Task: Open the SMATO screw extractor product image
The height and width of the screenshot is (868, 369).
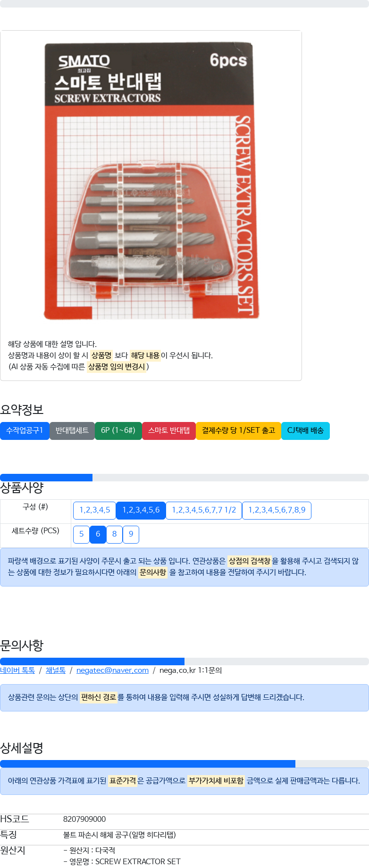Action: point(151,182)
